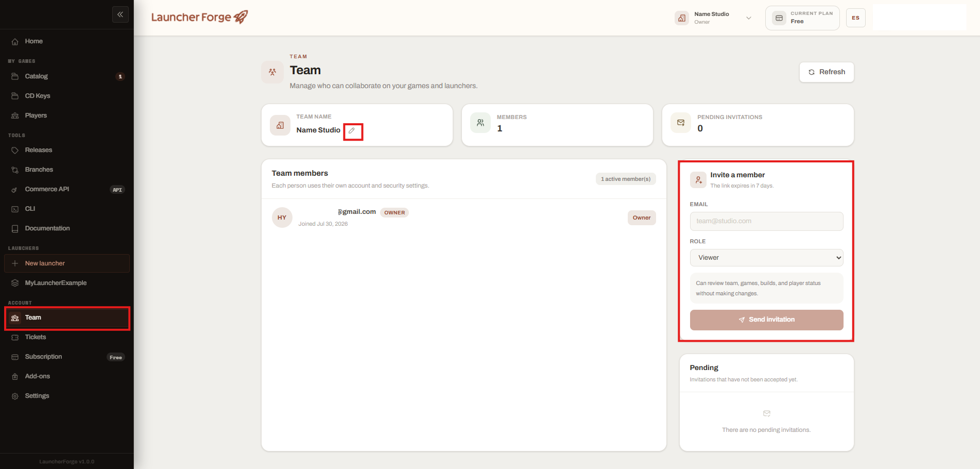This screenshot has width=980, height=469.
Task: Click the rocket icon in the logo
Action: (240, 17)
